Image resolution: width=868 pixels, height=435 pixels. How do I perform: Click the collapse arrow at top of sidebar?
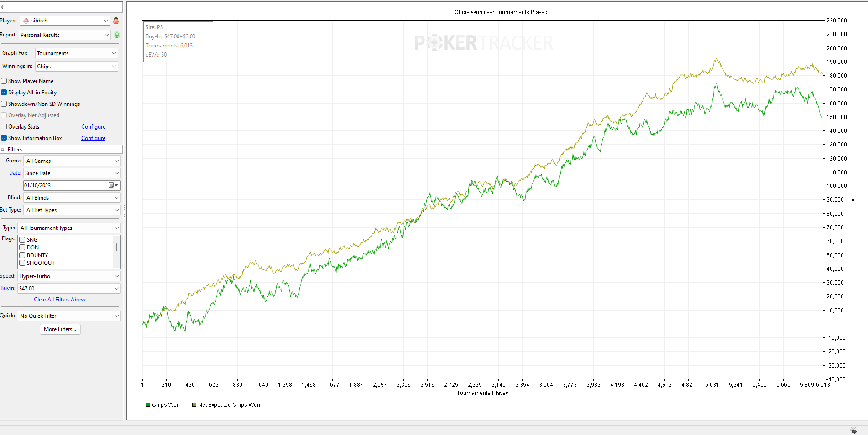pos(2,7)
